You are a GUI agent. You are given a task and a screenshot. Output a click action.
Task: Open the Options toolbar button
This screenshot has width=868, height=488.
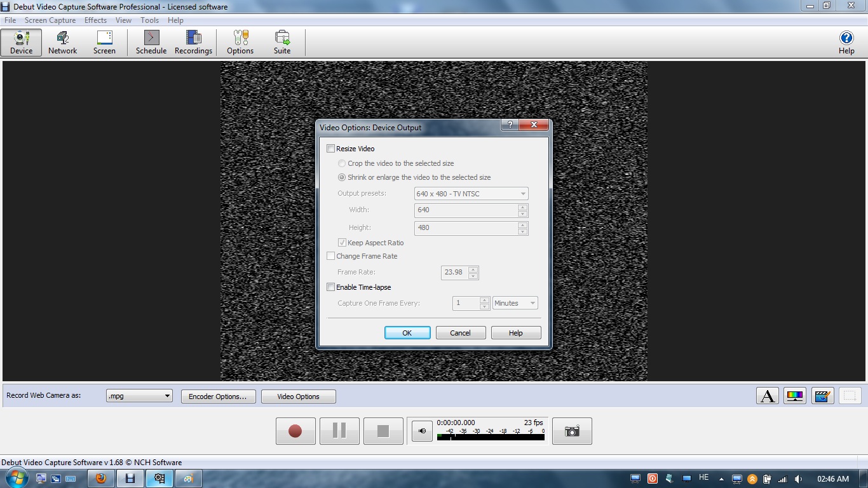click(x=240, y=43)
